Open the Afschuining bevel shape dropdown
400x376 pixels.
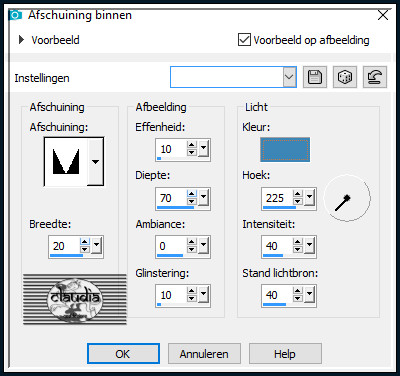pyautogui.click(x=95, y=162)
